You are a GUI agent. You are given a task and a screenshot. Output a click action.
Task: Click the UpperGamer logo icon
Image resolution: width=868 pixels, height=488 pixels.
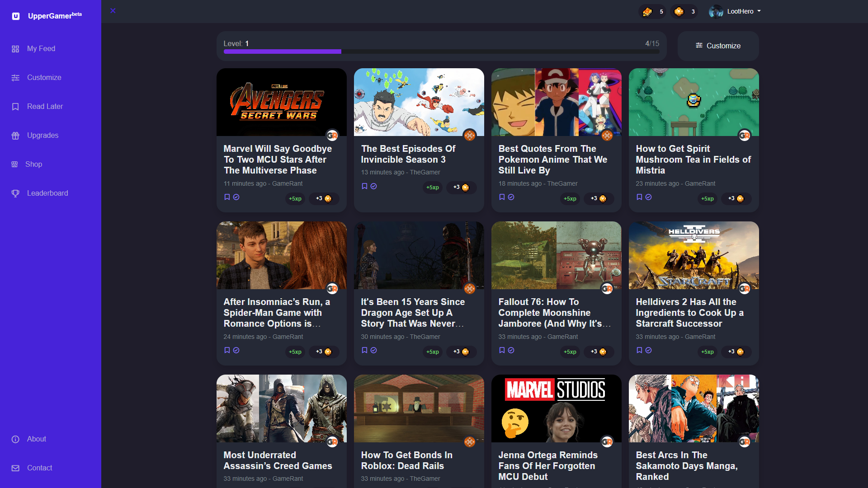(x=16, y=16)
